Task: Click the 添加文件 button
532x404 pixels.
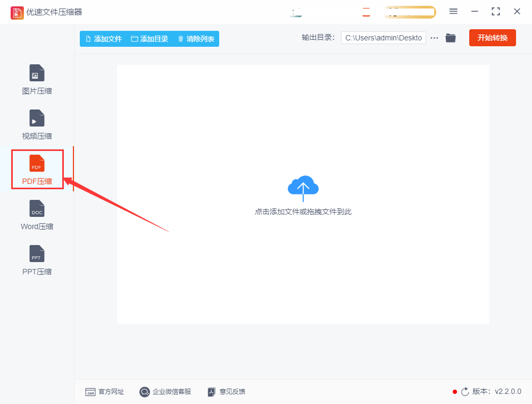Action: 104,39
